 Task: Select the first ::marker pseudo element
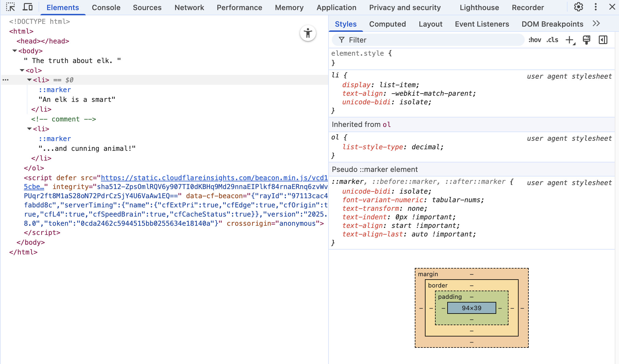(x=55, y=90)
